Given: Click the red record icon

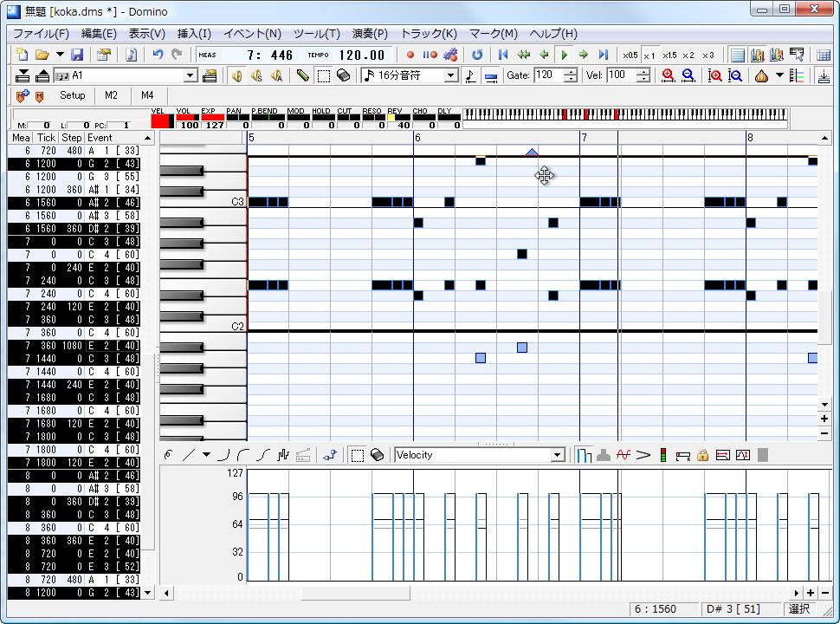Looking at the screenshot, I should pos(410,54).
